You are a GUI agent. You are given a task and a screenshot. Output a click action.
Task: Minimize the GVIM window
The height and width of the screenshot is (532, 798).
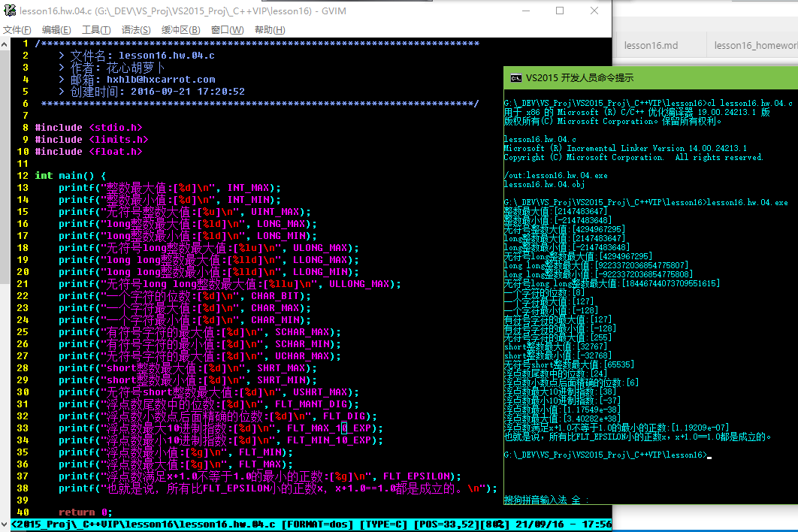(525, 11)
